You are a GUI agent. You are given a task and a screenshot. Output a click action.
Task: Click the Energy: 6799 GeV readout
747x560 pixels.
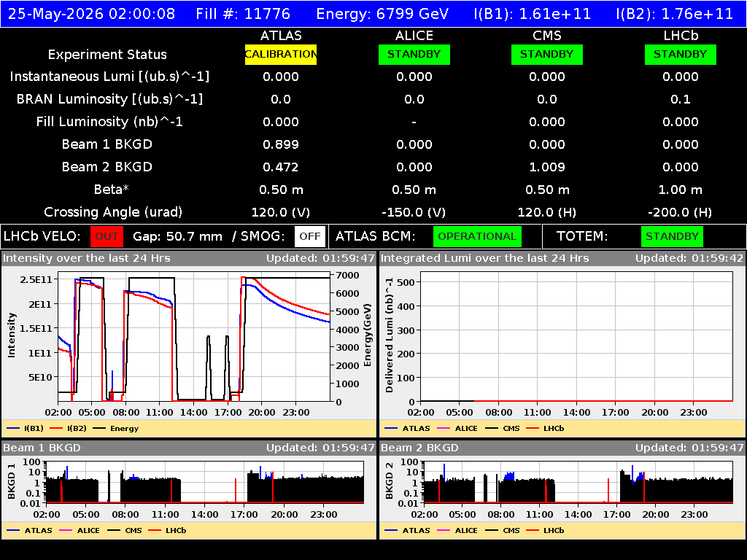pos(382,14)
